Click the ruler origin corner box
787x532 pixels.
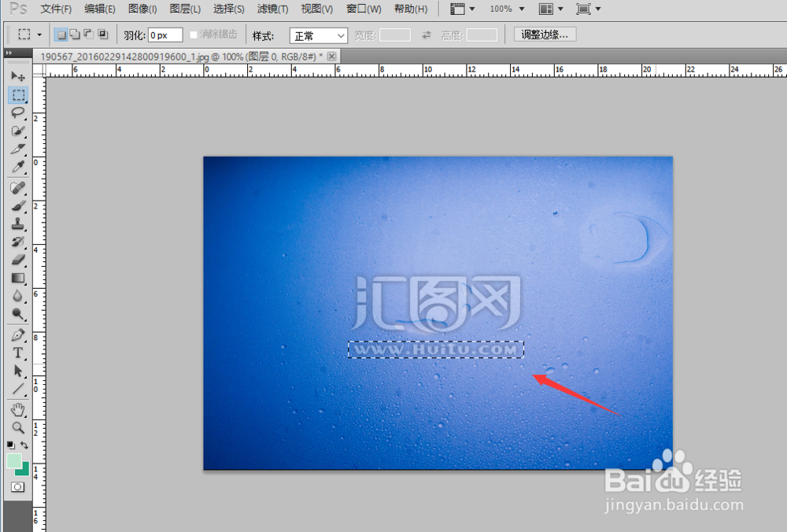coord(39,70)
